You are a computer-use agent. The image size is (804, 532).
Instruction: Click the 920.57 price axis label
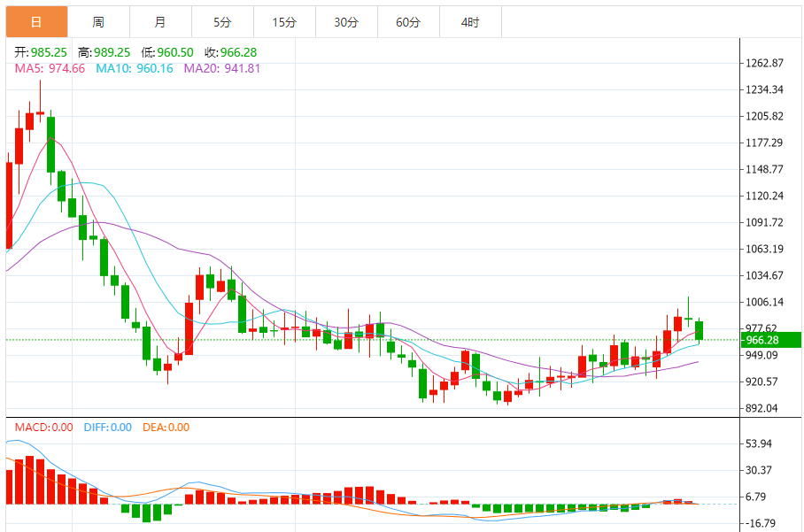click(x=761, y=382)
